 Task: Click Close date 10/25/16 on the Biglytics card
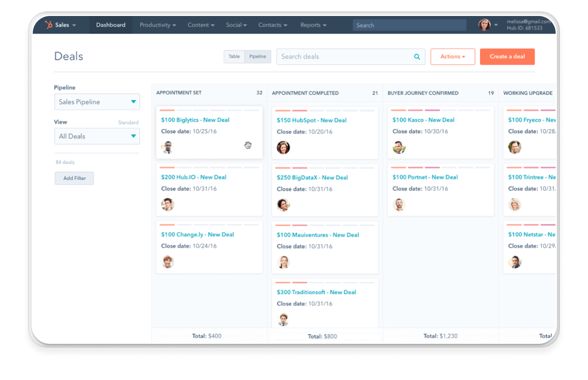tap(189, 131)
